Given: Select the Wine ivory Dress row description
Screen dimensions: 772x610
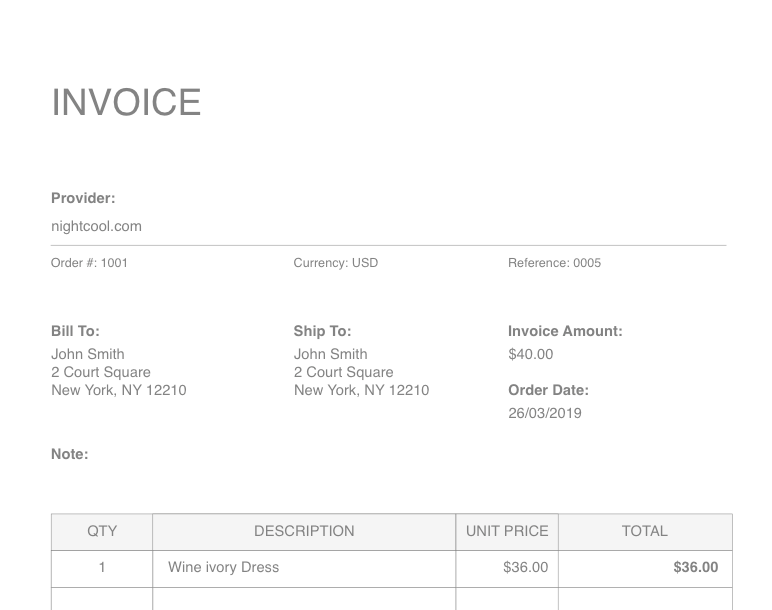Looking at the screenshot, I should 223,568.
